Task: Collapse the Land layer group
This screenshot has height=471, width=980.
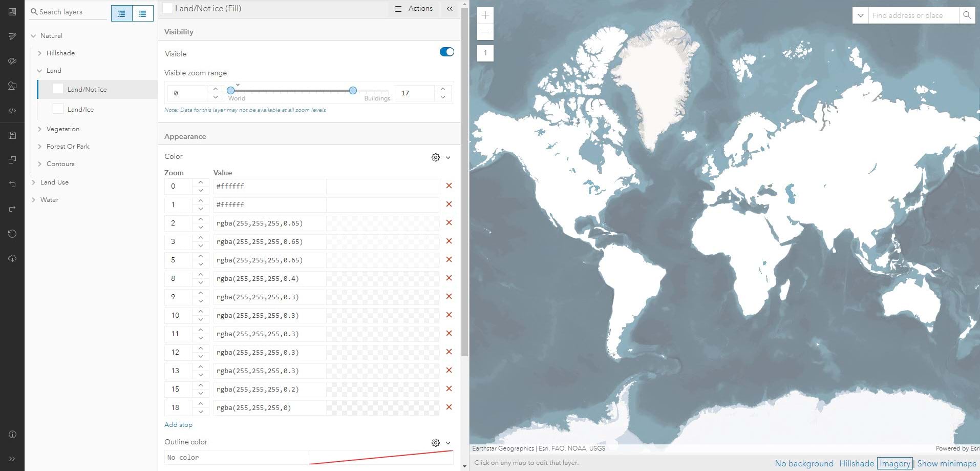Action: (39, 71)
